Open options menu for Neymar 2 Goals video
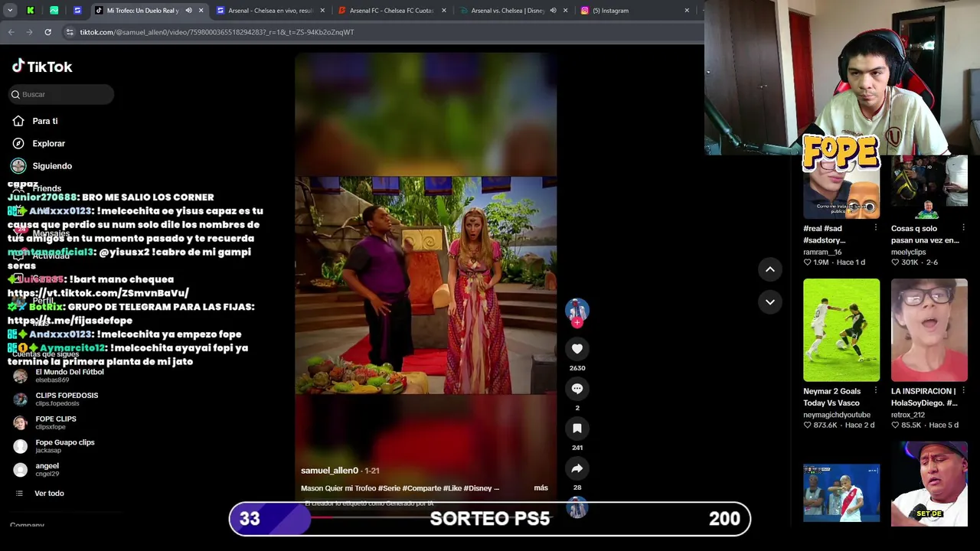980x551 pixels. tap(876, 391)
